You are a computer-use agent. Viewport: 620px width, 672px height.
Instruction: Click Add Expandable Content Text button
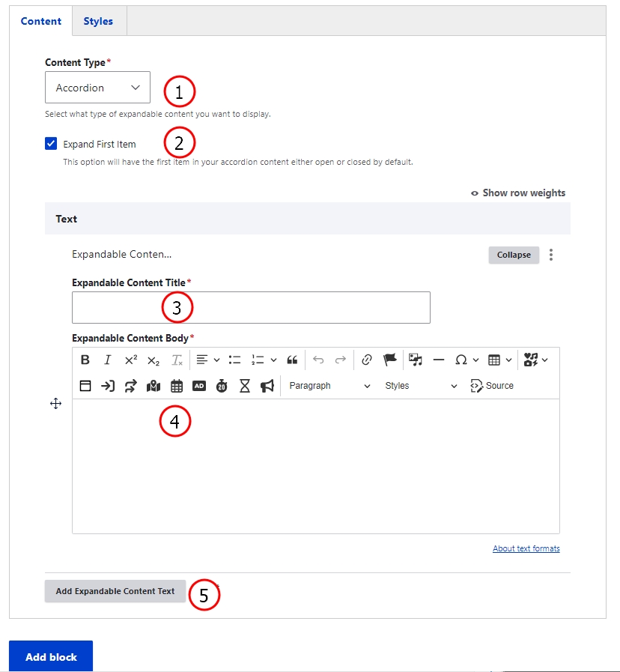(115, 591)
